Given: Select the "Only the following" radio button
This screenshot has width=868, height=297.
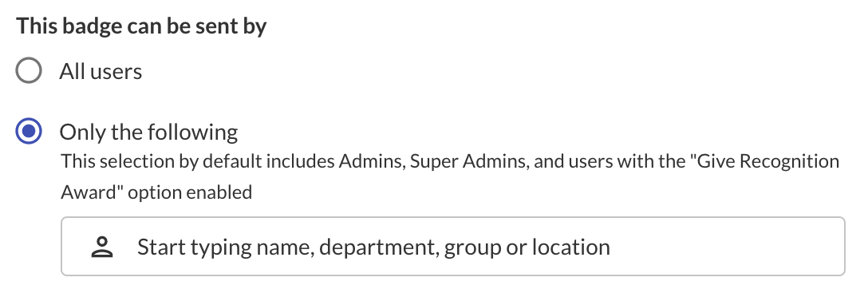Looking at the screenshot, I should [x=28, y=132].
